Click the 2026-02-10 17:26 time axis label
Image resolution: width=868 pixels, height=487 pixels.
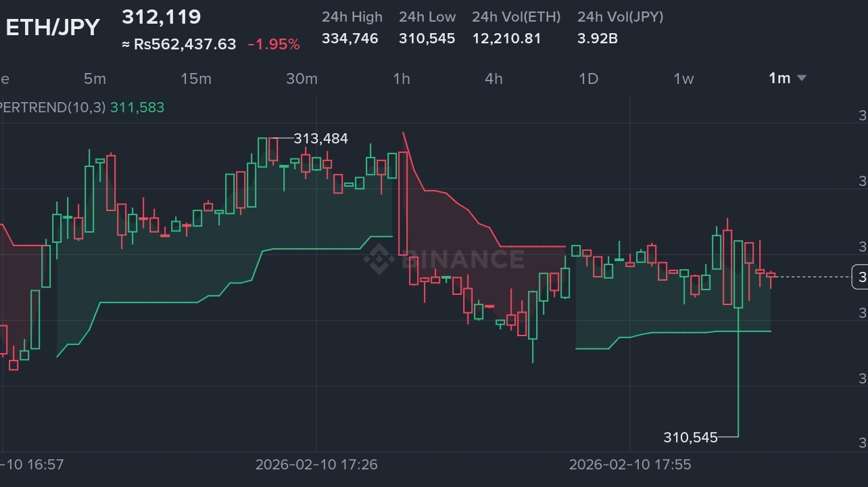(x=316, y=465)
